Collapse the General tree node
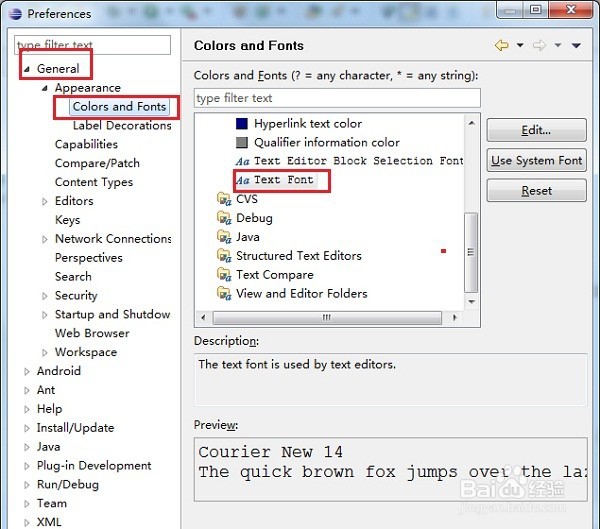The width and height of the screenshot is (600, 529). (27, 69)
